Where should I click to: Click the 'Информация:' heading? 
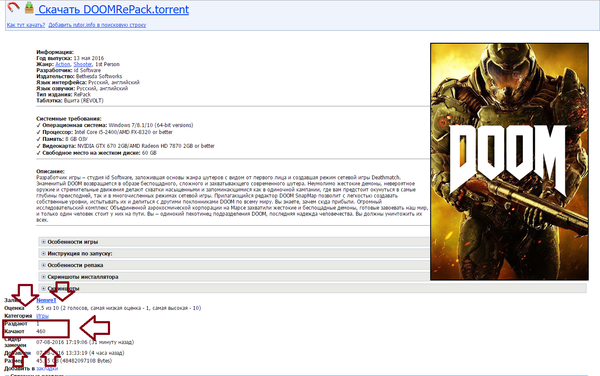coord(55,52)
